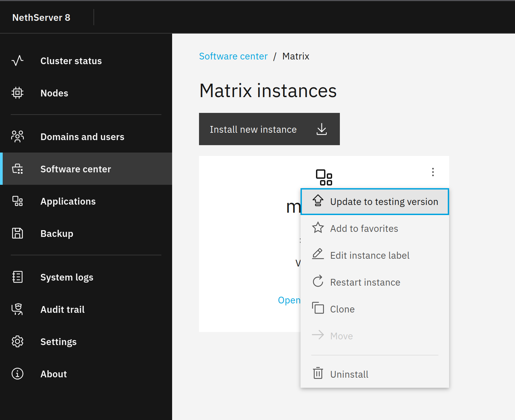Follow the Software center breadcrumb link

tap(233, 56)
